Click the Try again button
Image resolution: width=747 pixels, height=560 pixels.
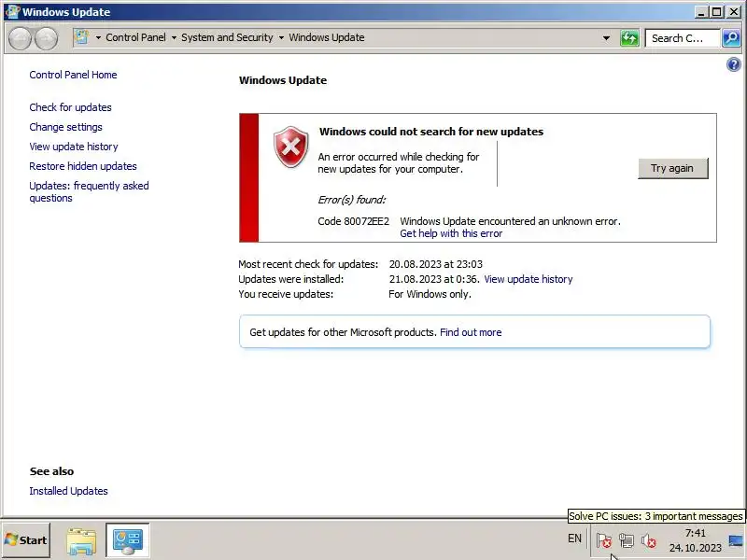[672, 168]
